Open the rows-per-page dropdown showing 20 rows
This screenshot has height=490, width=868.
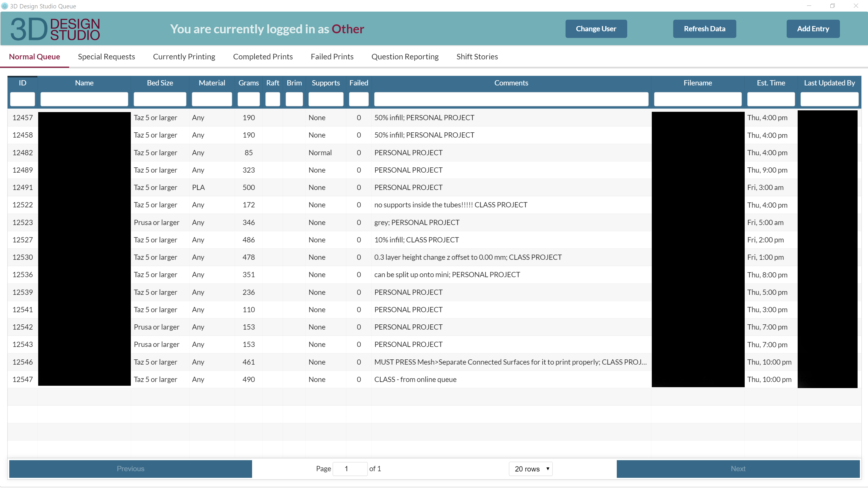(x=531, y=469)
